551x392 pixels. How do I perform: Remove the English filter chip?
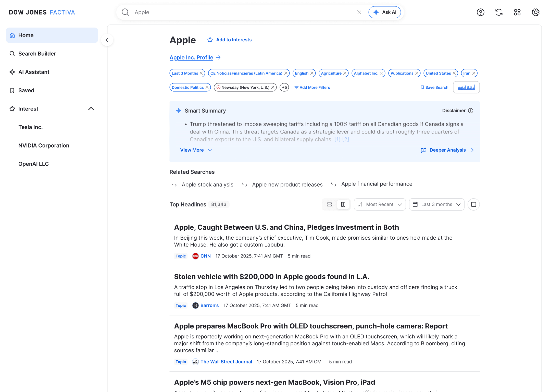[x=312, y=73]
